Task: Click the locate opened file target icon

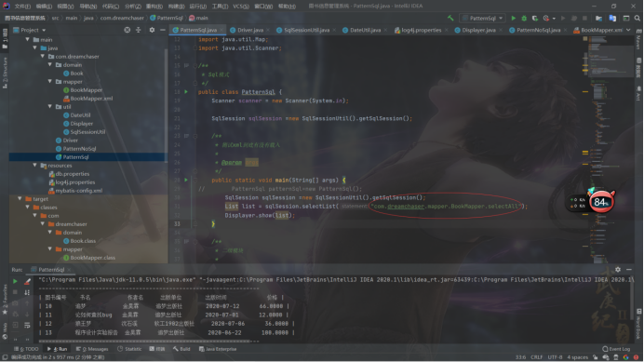Action: tap(127, 30)
